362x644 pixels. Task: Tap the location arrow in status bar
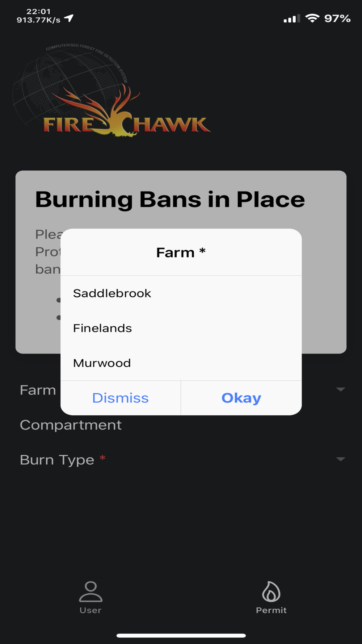tap(69, 18)
